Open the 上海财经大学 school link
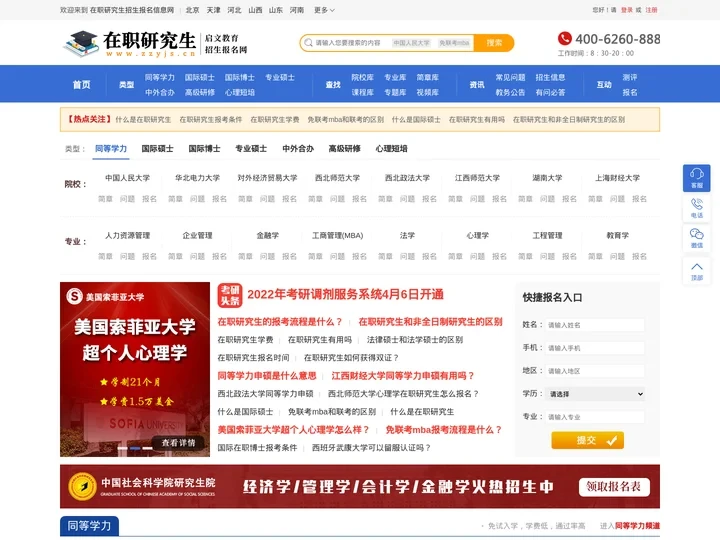 [617, 178]
